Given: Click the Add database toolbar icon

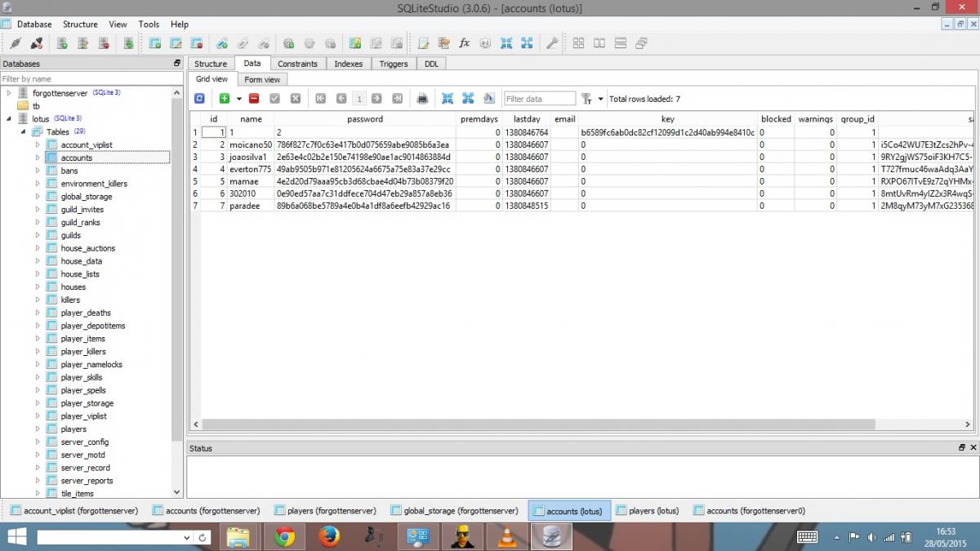Looking at the screenshot, I should click(62, 43).
